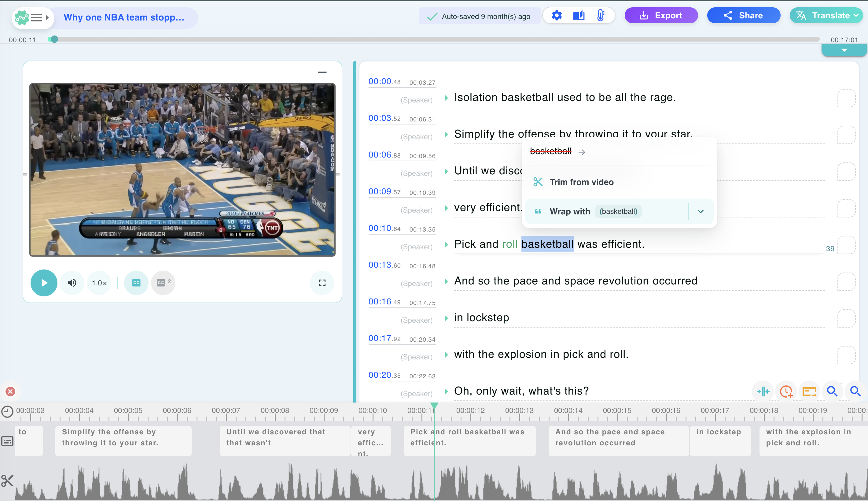
Task: Click the Export button
Action: [x=661, y=16]
